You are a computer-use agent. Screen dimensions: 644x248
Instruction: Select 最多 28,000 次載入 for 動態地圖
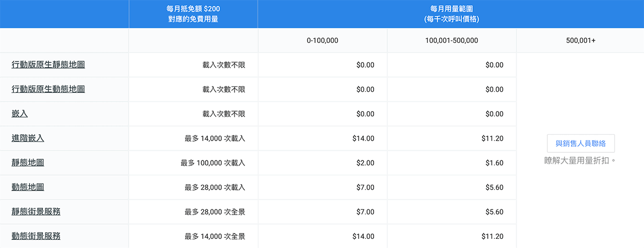pos(193,187)
